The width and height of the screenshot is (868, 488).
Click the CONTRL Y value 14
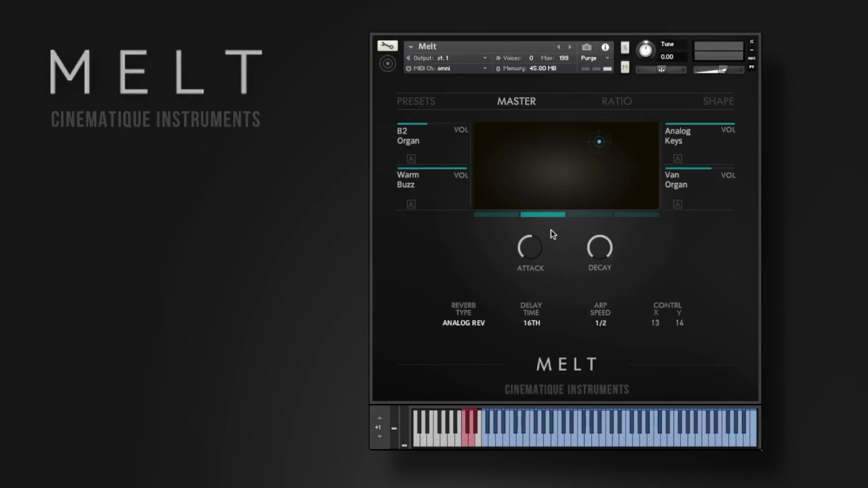click(x=679, y=323)
